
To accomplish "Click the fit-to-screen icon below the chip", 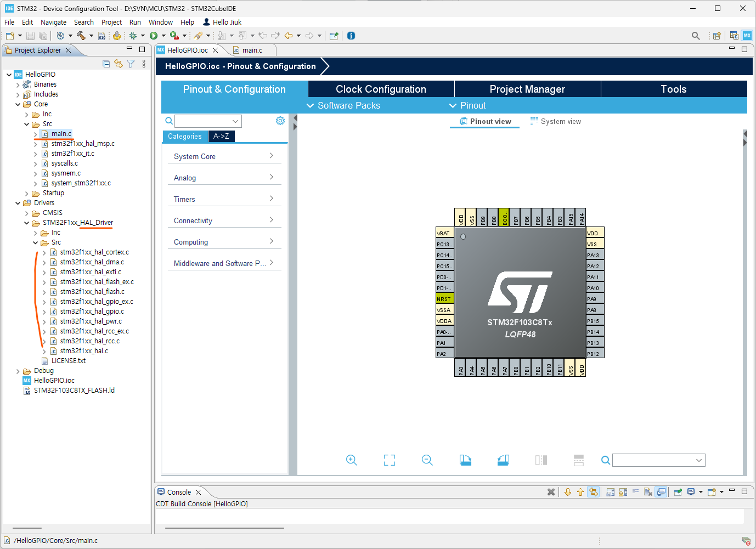I will [x=390, y=460].
